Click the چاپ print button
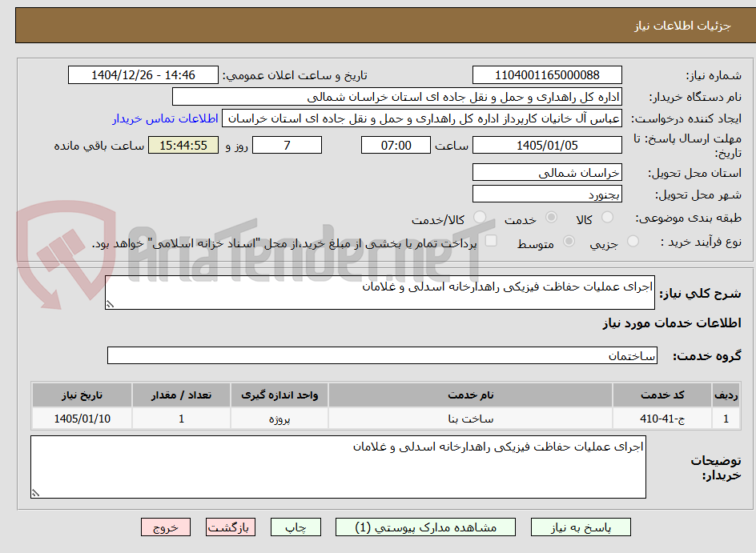 point(296,527)
